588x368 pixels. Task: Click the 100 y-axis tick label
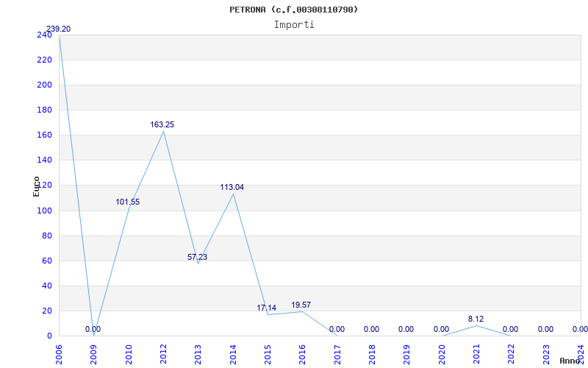[x=44, y=210]
